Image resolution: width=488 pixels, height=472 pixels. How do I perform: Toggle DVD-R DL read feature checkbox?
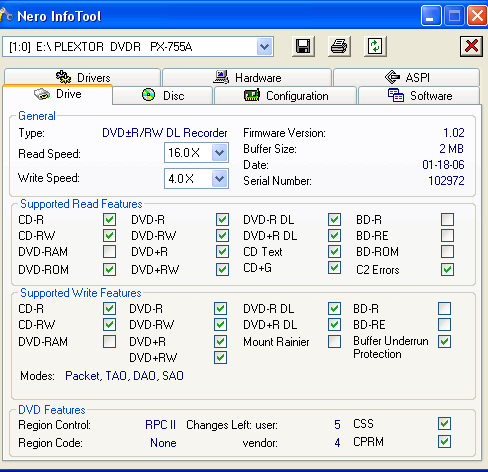coord(334,220)
